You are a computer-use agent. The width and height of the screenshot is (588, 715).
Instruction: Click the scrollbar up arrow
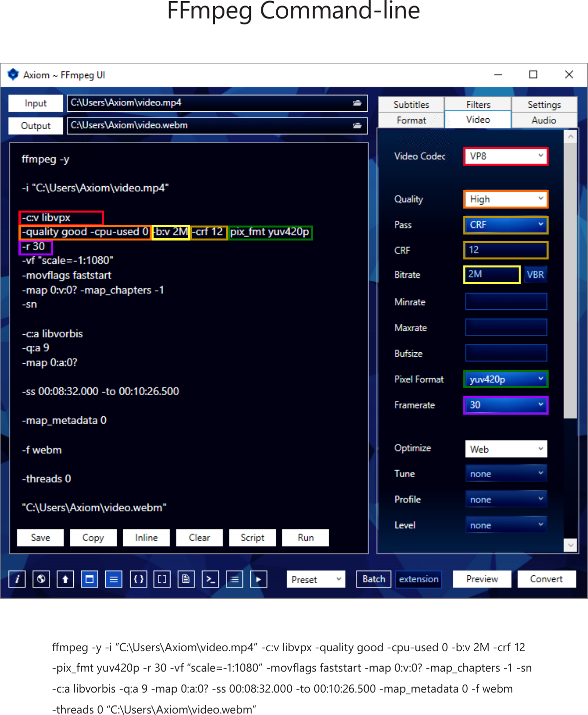pos(571,136)
